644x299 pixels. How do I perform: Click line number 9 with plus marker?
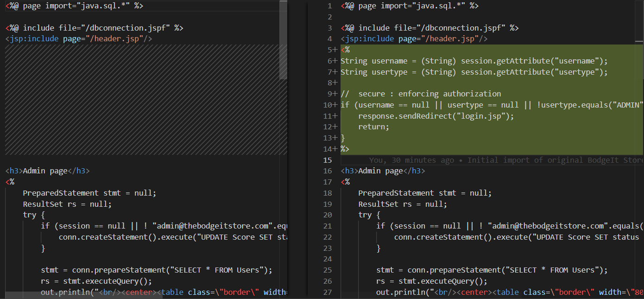coord(332,94)
